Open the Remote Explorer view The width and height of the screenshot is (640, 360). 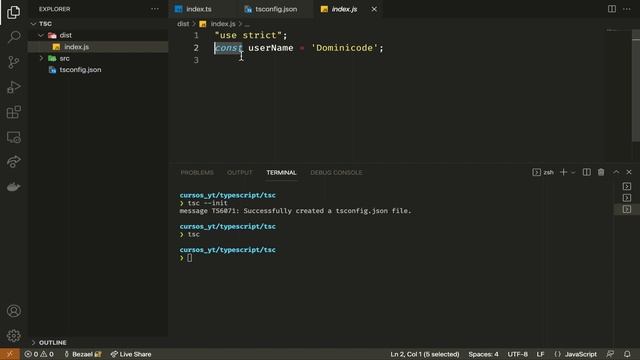pos(13,137)
